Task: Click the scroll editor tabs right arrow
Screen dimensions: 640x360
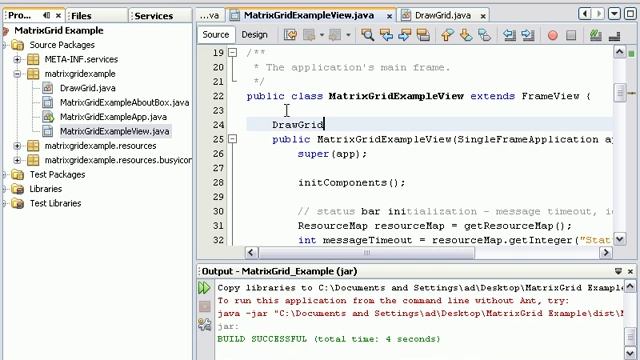Action: point(599,14)
